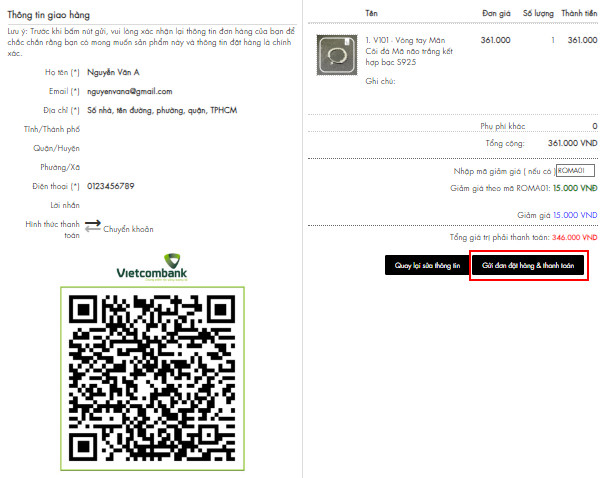The width and height of the screenshot is (609, 478).
Task: Click the bank transfer arrows icon
Action: pos(92,227)
